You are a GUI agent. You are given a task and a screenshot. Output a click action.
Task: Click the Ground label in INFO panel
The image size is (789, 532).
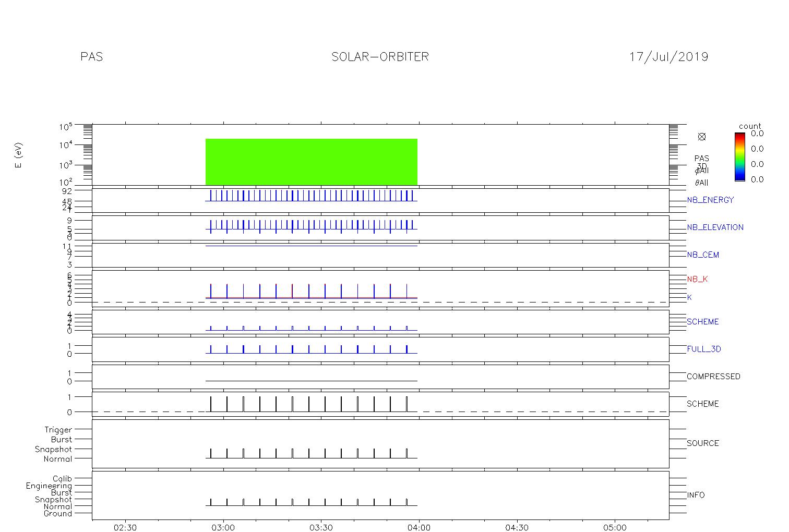(58, 513)
